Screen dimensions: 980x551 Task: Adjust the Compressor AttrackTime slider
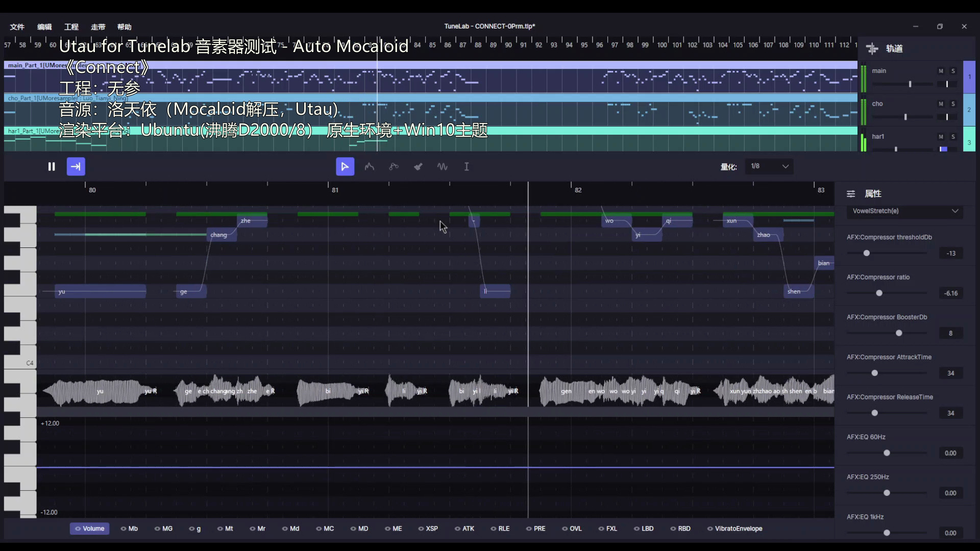[887, 373]
